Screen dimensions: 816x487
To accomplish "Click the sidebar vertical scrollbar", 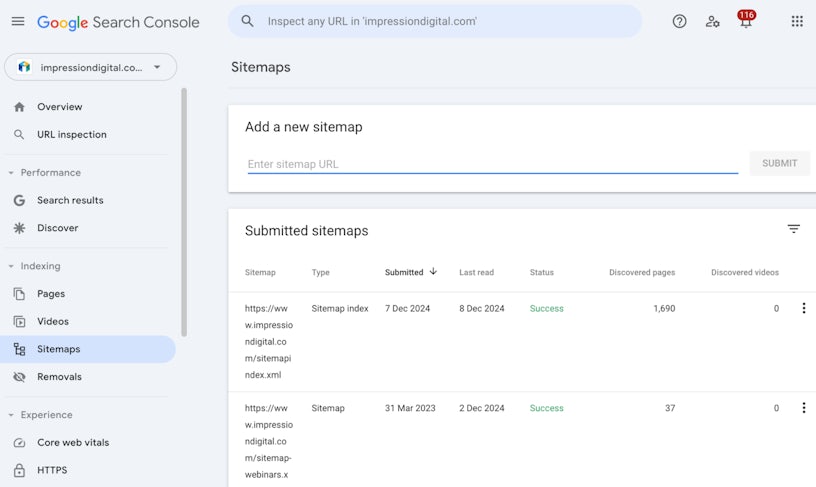I will 184,210.
